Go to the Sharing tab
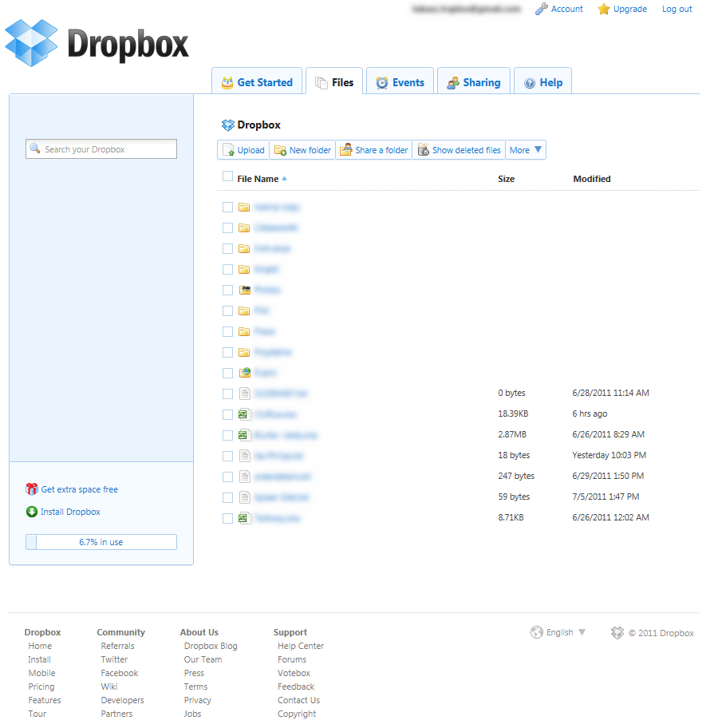 (474, 81)
